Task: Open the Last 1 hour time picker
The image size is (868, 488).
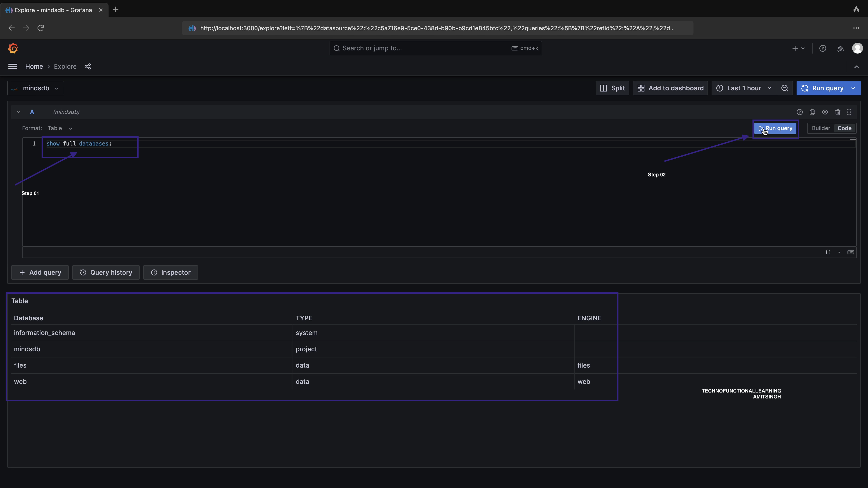Action: 744,88
